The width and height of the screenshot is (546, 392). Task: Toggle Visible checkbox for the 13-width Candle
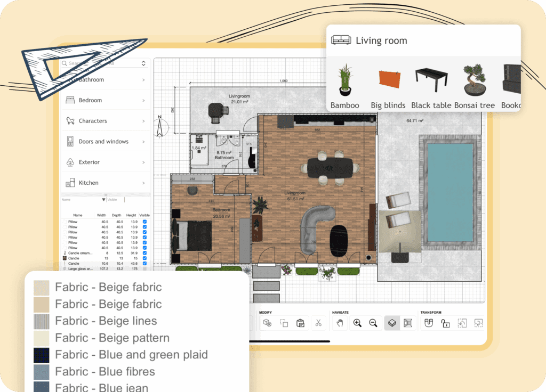click(x=145, y=258)
